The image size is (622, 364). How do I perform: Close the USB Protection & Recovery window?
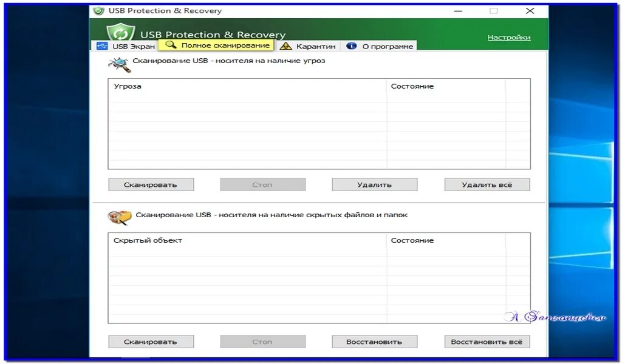[530, 11]
